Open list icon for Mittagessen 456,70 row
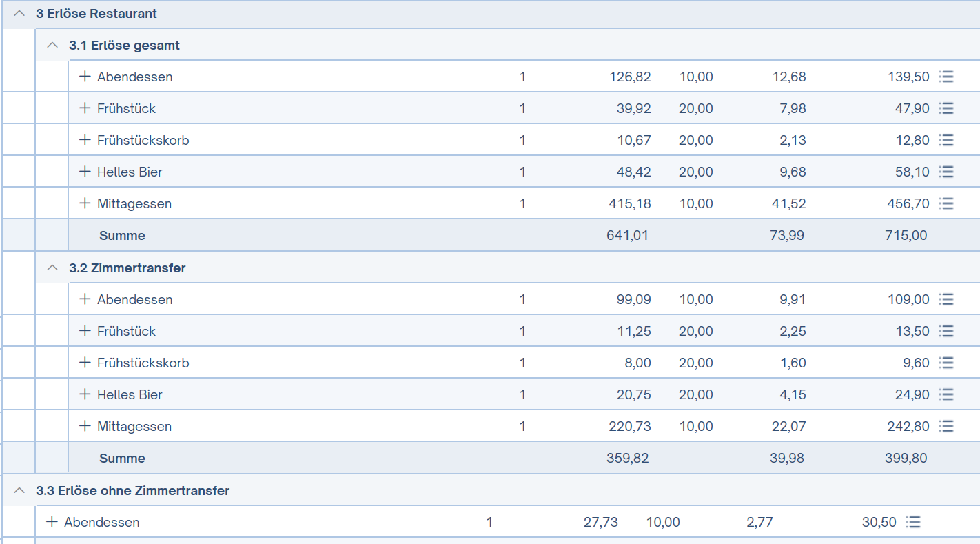Viewport: 980px width, 544px height. click(947, 203)
